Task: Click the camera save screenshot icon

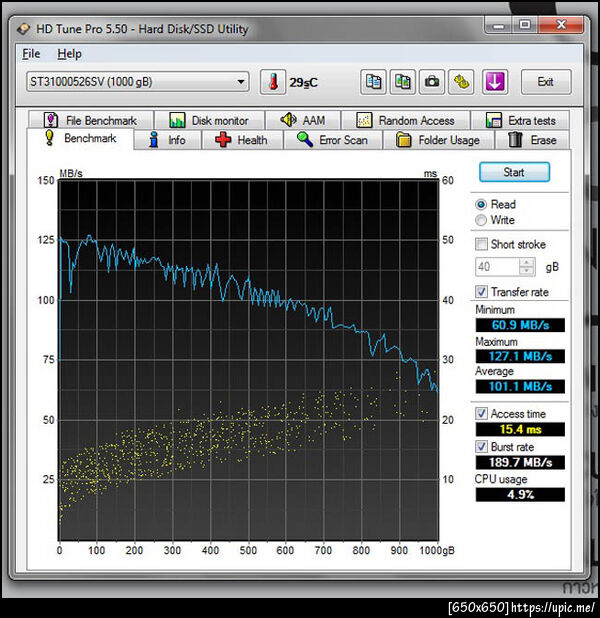Action: (x=432, y=82)
